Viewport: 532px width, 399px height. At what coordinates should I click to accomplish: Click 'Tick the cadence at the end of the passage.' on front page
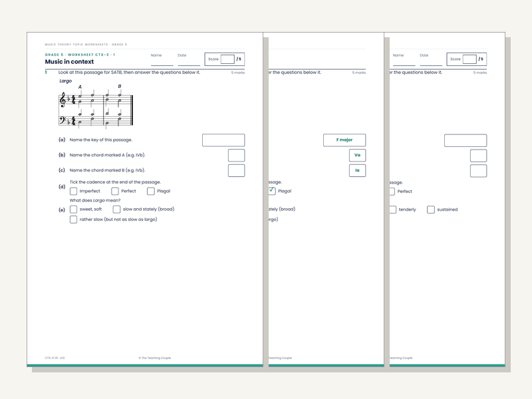click(115, 182)
